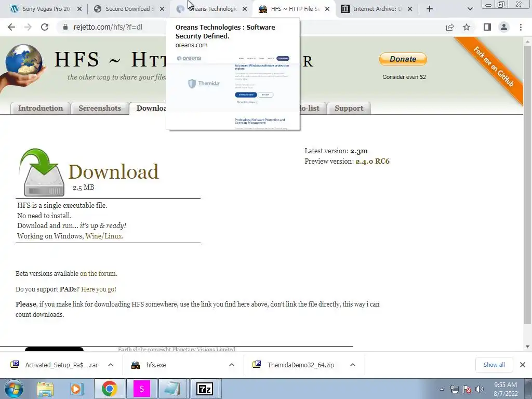Open the tab search chevron
This screenshot has width=532, height=399.
[x=470, y=9]
